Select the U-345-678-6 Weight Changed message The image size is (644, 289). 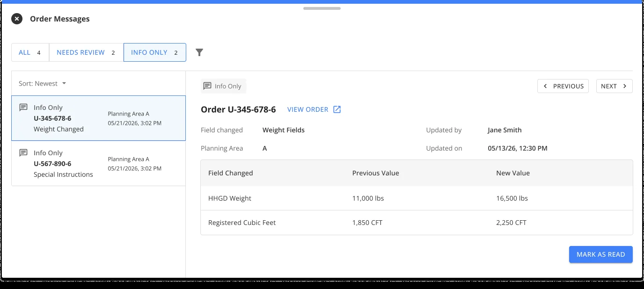click(99, 118)
